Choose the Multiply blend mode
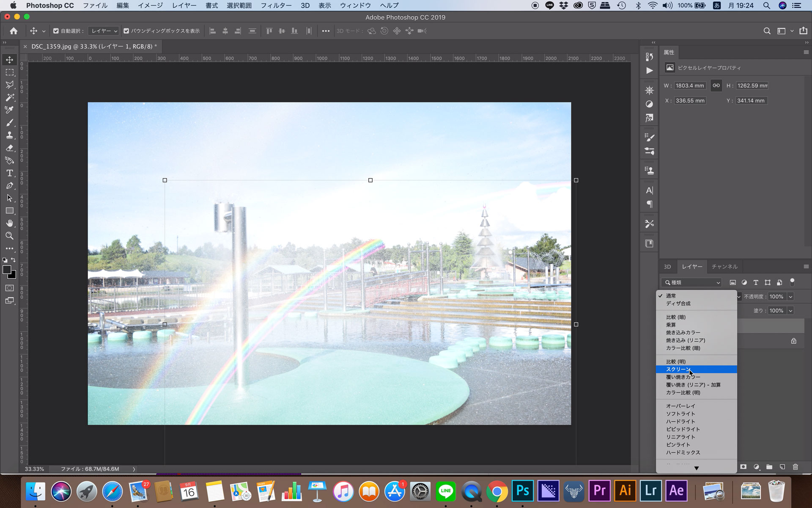 [x=696, y=325]
